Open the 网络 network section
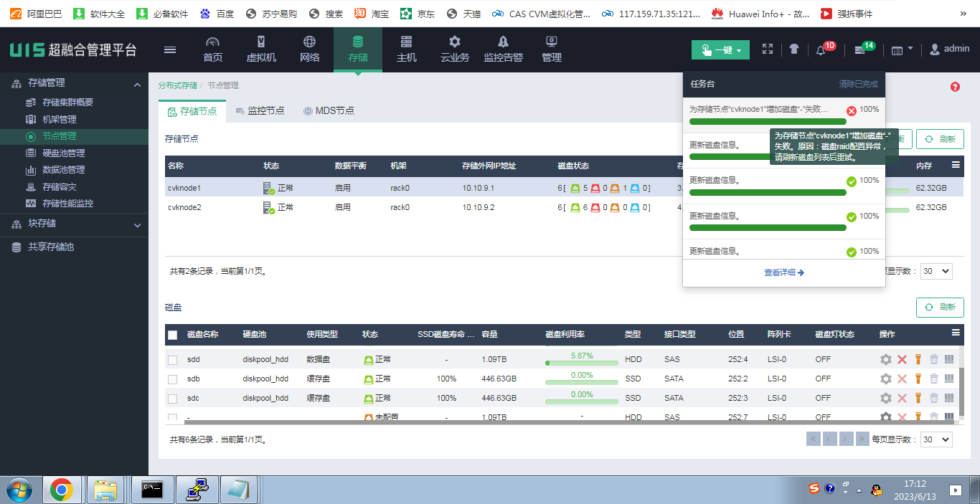The height and width of the screenshot is (504, 980). tap(309, 49)
